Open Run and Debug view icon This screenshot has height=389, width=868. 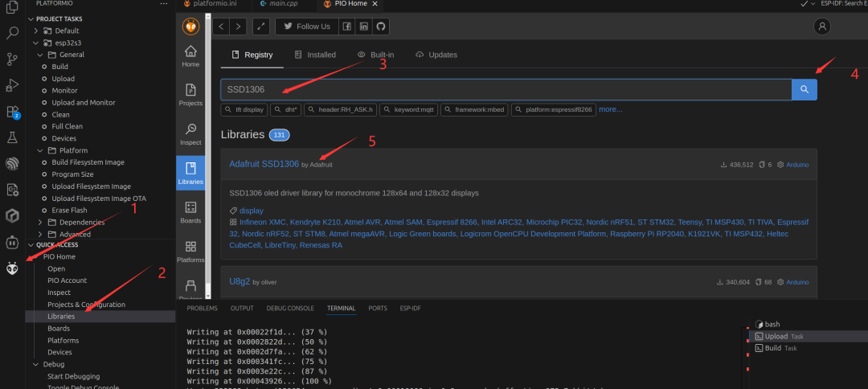tap(12, 85)
